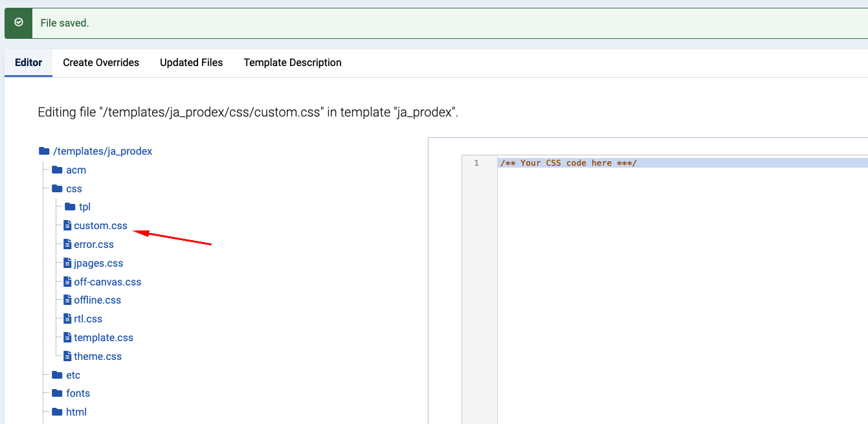Open the template.css file
This screenshot has height=424, width=868.
(x=104, y=338)
